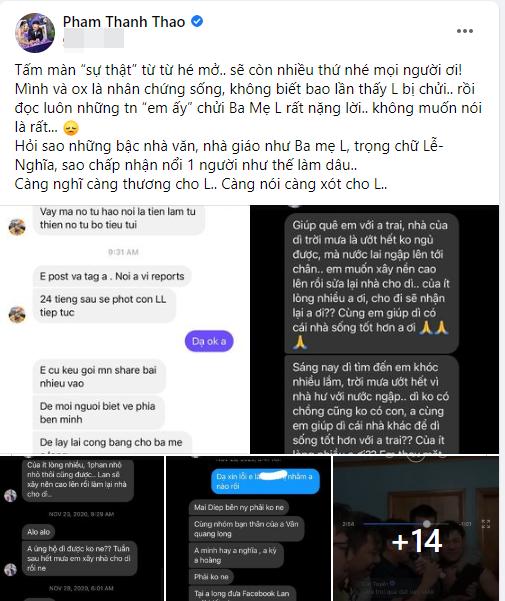The height and width of the screenshot is (601, 505).
Task: Click the video progress slider knob
Action: click(426, 524)
